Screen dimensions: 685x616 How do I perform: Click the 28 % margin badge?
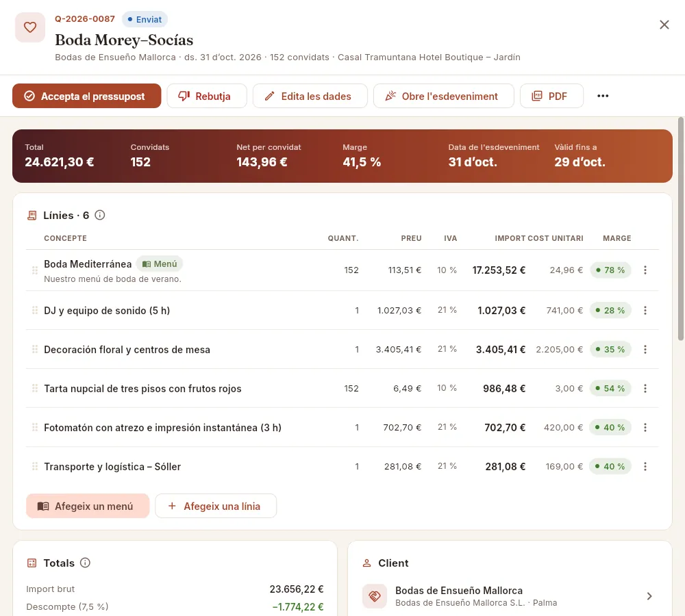tap(610, 311)
